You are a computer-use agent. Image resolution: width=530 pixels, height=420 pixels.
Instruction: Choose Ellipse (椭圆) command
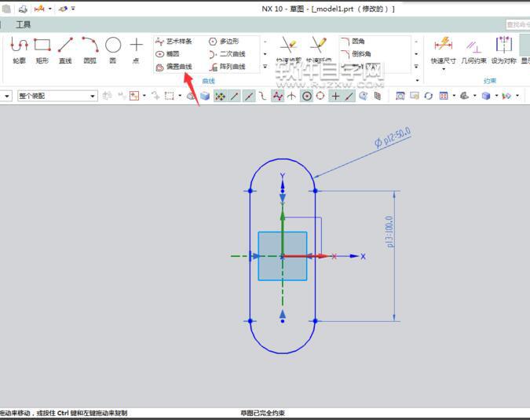coord(168,53)
